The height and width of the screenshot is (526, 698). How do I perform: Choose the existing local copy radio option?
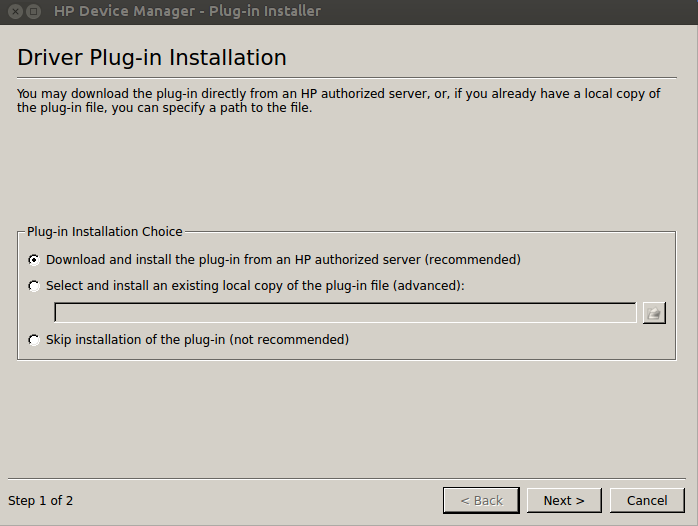point(34,286)
